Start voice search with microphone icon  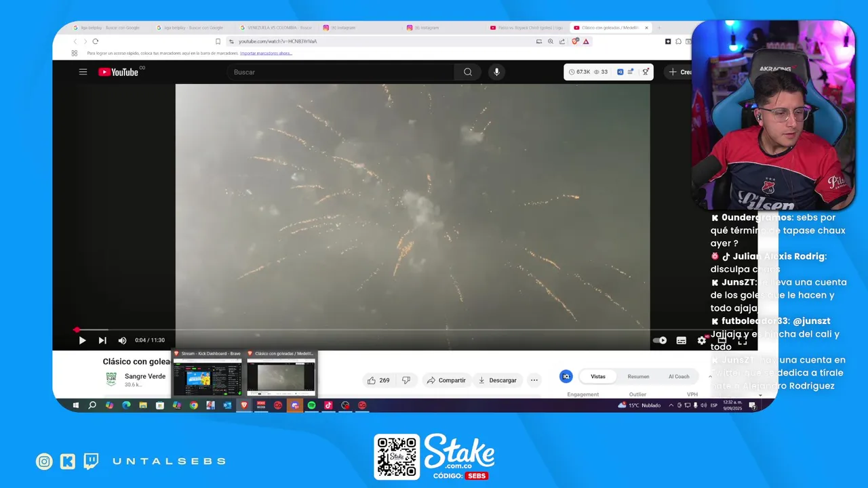pyautogui.click(x=496, y=72)
